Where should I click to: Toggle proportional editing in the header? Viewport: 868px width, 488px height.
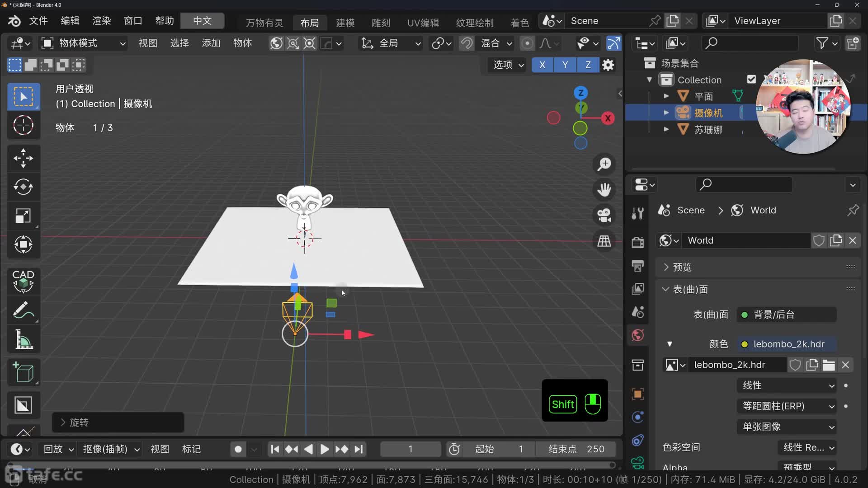[527, 43]
